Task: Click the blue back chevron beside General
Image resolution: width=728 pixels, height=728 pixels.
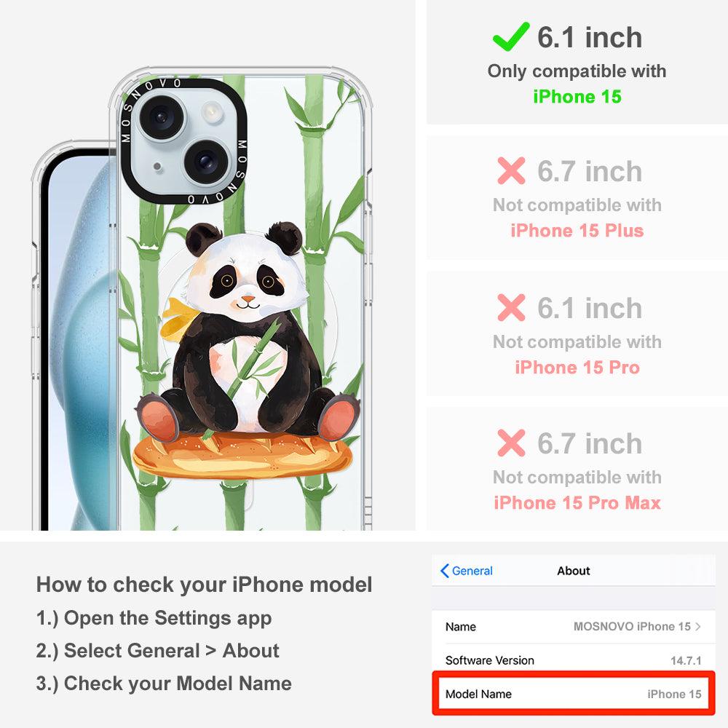Action: tap(444, 571)
